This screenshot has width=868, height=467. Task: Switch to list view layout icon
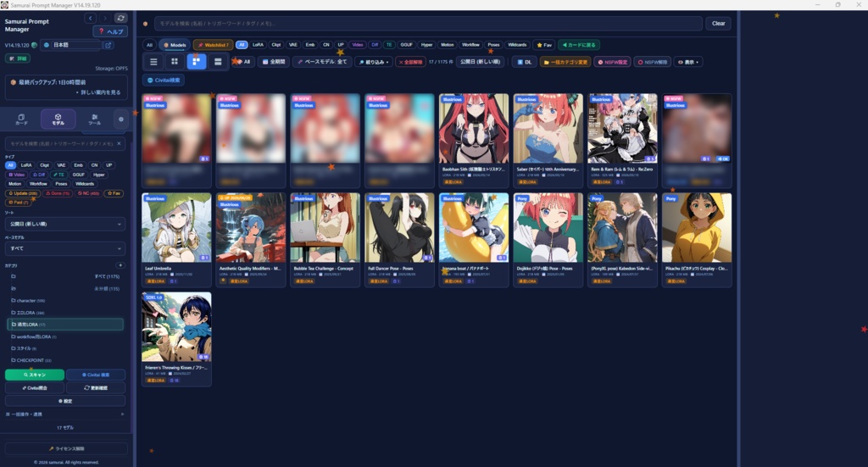(154, 61)
